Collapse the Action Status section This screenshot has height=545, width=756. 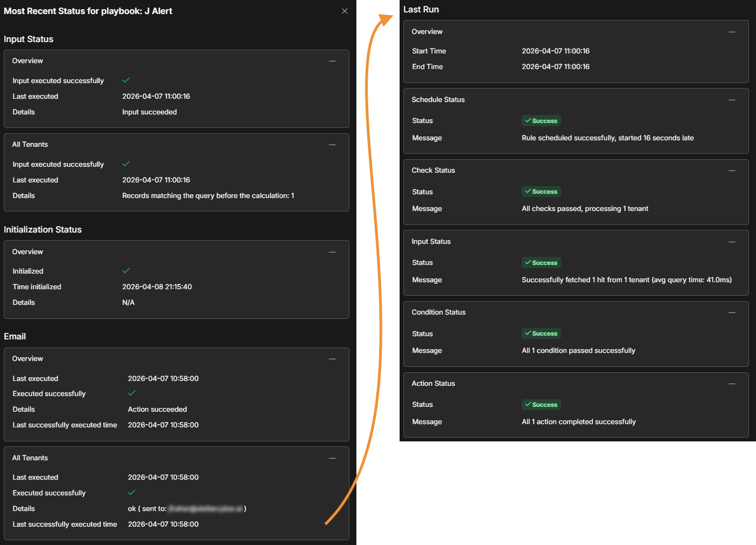coord(732,384)
